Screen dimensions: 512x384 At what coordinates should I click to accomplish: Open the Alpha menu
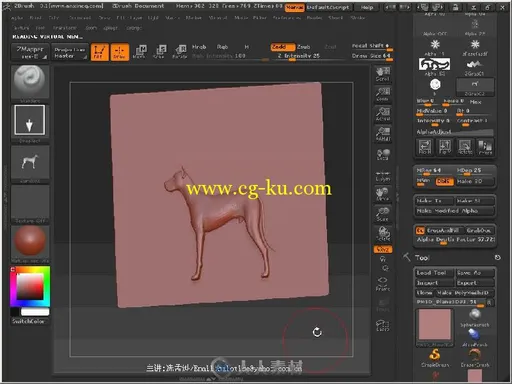[x=17, y=18]
